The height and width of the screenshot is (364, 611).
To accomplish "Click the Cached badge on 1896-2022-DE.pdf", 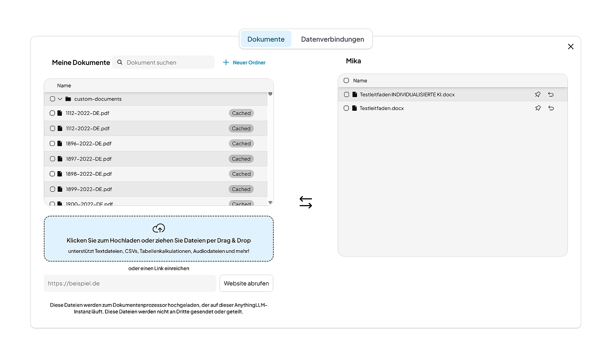I will pos(241,144).
